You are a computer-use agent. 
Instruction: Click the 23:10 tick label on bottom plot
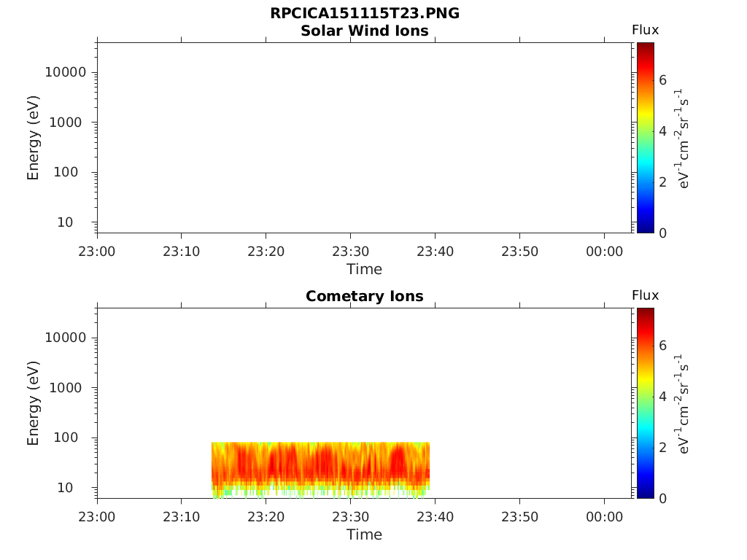182,517
